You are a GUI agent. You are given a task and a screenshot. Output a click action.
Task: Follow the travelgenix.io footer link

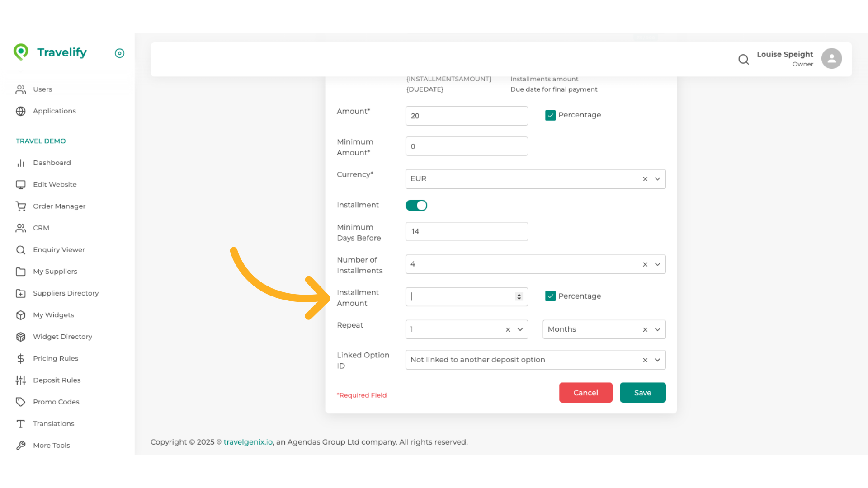pos(248,441)
